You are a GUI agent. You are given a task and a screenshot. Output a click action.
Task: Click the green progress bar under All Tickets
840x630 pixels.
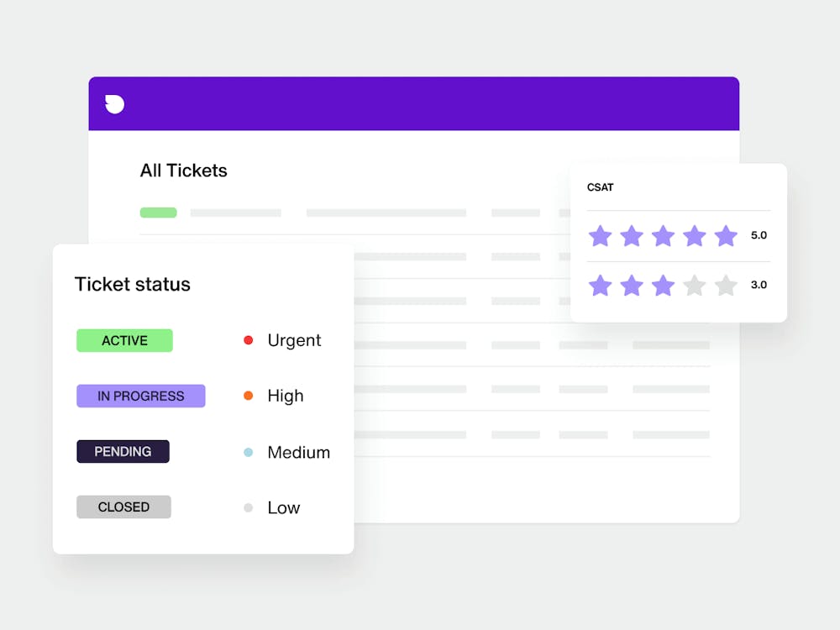pyautogui.click(x=158, y=213)
